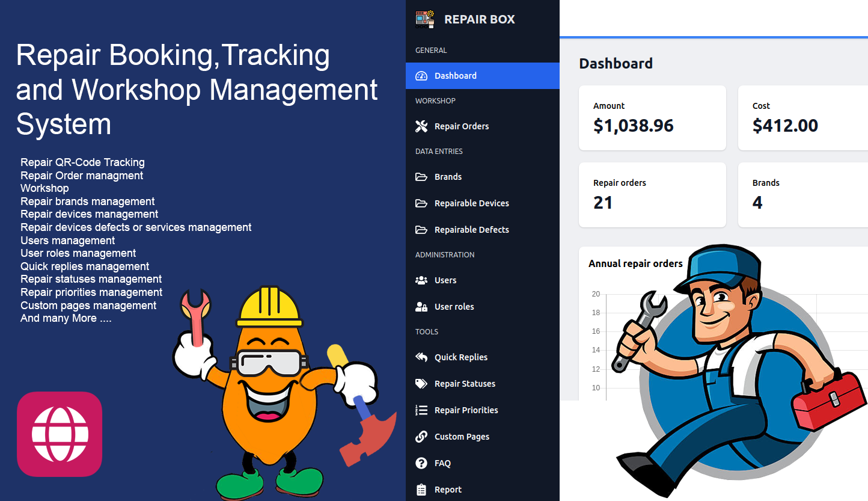Viewport: 868px width, 501px height.
Task: Click the FAQ question mark icon
Action: tap(421, 463)
